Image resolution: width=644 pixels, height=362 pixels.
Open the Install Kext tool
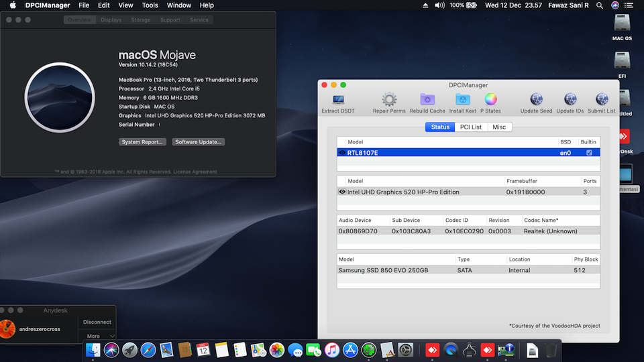[462, 101]
